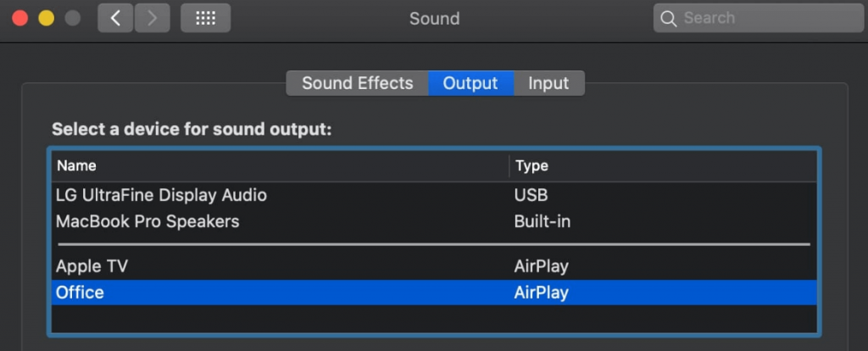Click the Type column header
This screenshot has height=351, width=868.
[x=531, y=165]
